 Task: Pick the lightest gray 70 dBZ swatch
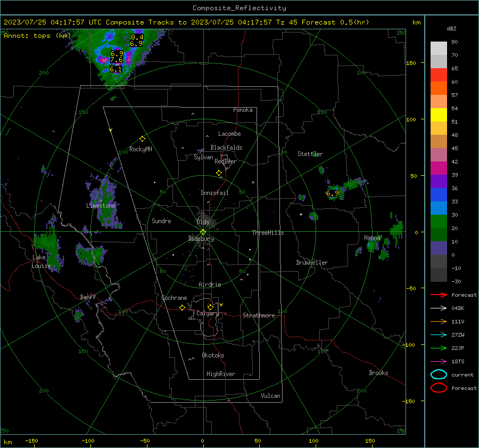coord(439,48)
